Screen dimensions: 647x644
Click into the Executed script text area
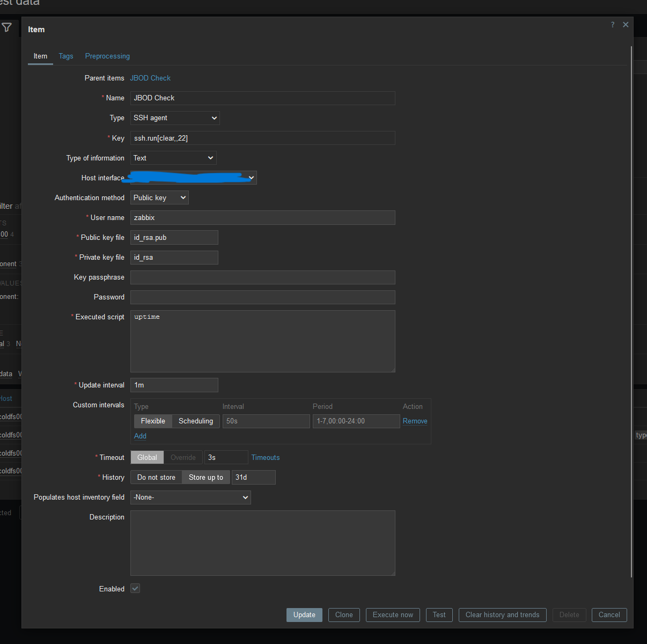pos(262,341)
